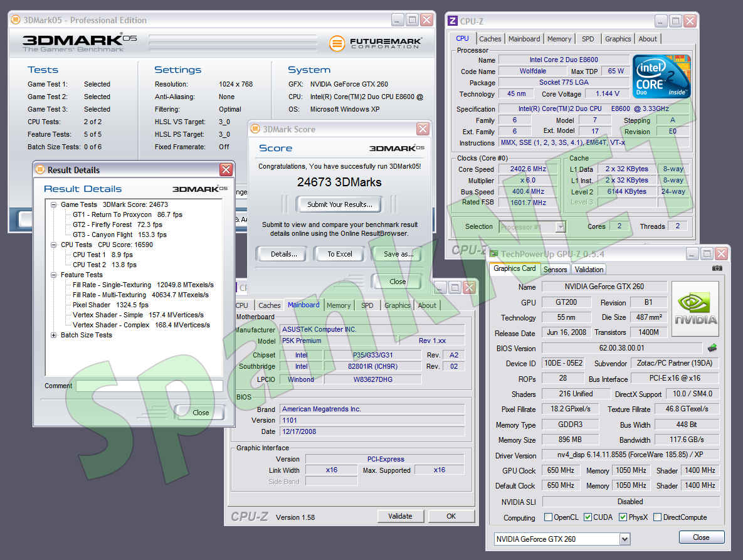Collapse the Game Tests tree node

53,204
